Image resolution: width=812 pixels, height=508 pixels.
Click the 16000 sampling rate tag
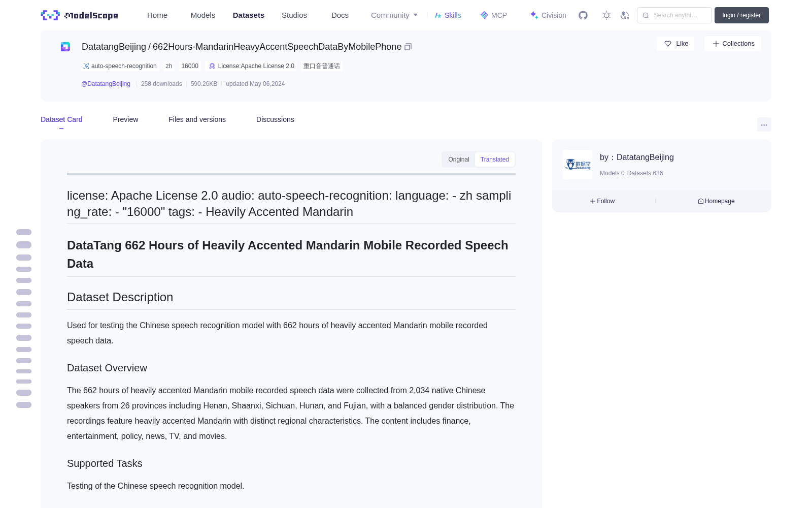pyautogui.click(x=190, y=66)
